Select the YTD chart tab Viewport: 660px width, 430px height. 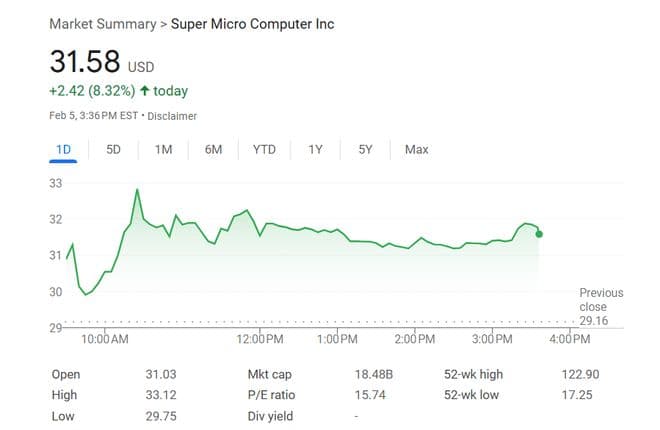(x=264, y=150)
